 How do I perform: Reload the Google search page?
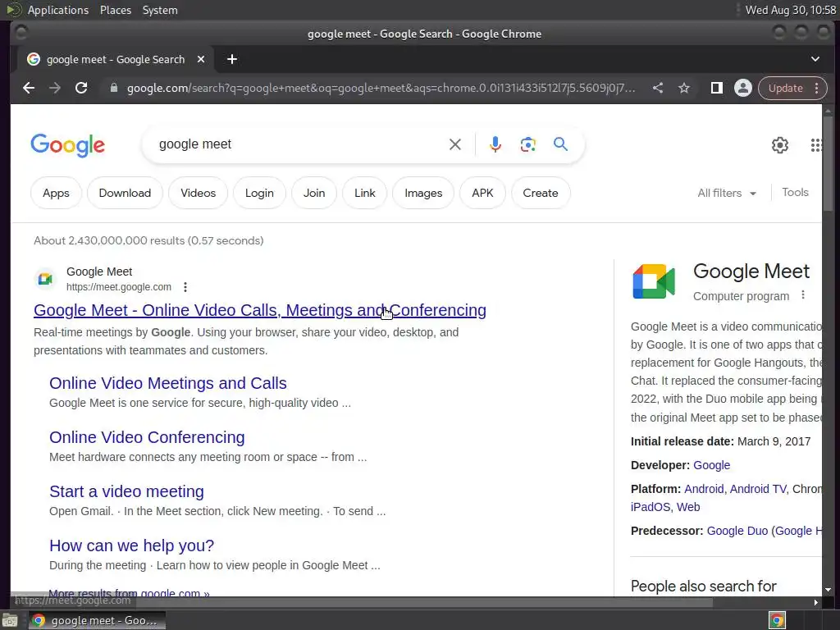click(81, 88)
